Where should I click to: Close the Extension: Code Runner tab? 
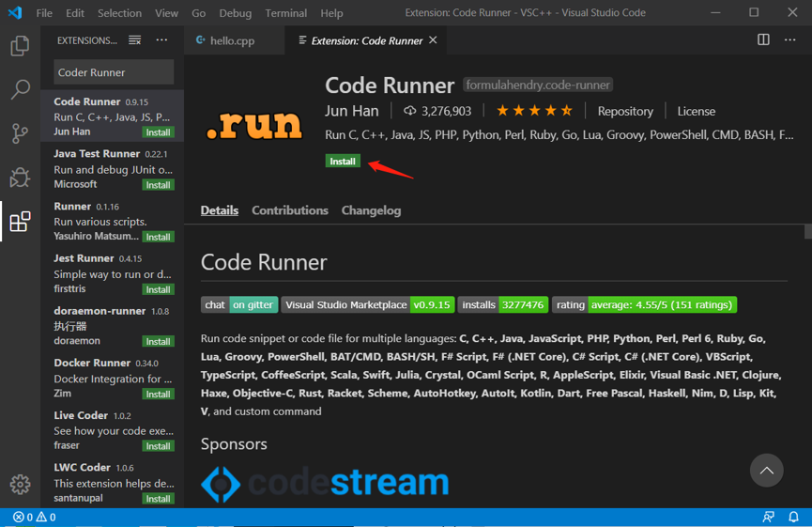pyautogui.click(x=433, y=39)
